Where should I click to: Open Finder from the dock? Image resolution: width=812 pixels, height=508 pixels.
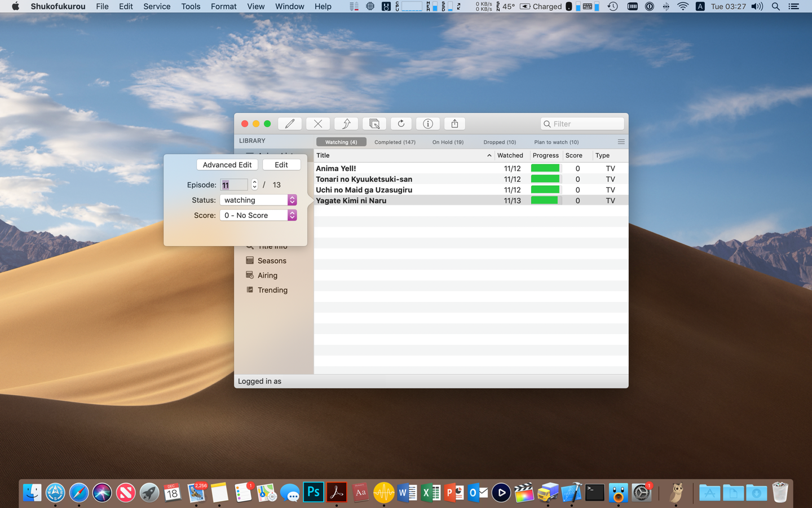pos(32,492)
